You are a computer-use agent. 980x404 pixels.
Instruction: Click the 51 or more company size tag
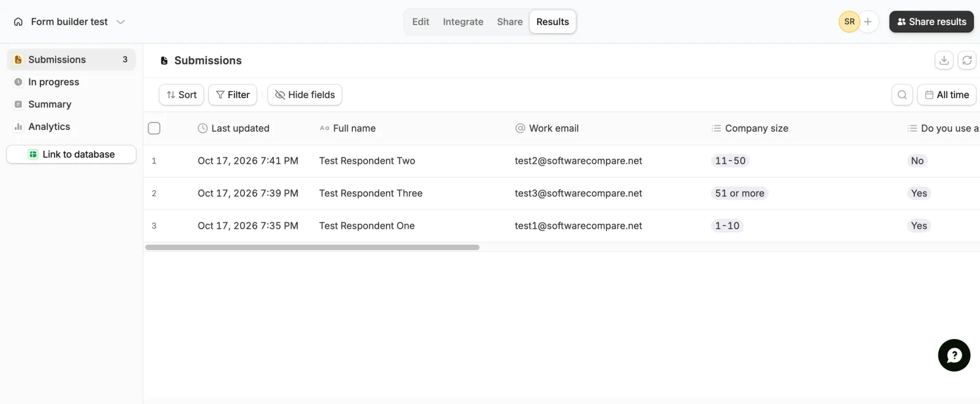[739, 193]
